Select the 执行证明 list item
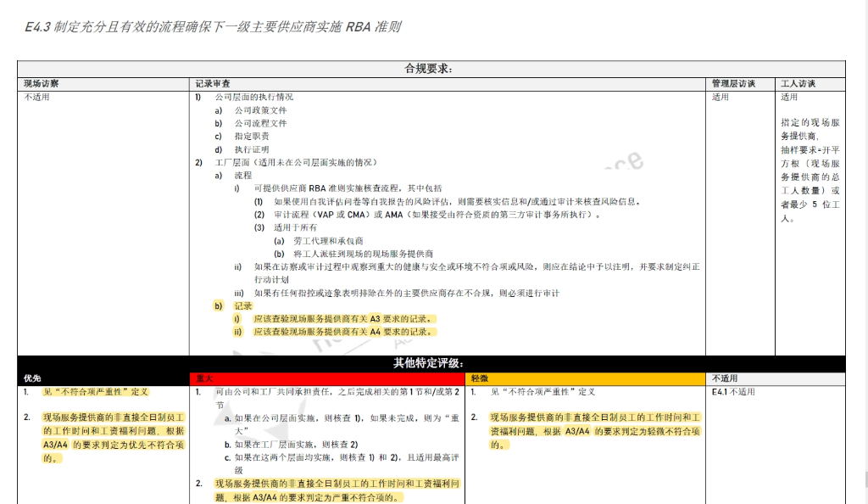Screen dimensions: 868x504 252,149
